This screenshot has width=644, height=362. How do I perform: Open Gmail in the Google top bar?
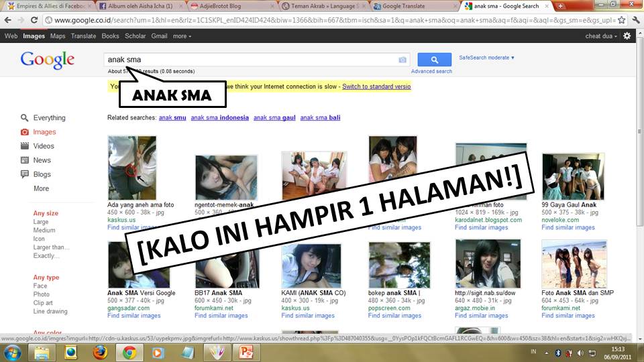tap(159, 36)
